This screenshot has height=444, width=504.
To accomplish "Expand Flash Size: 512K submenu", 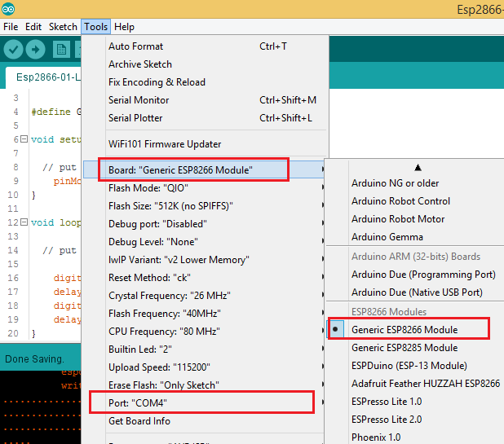I will [205, 206].
